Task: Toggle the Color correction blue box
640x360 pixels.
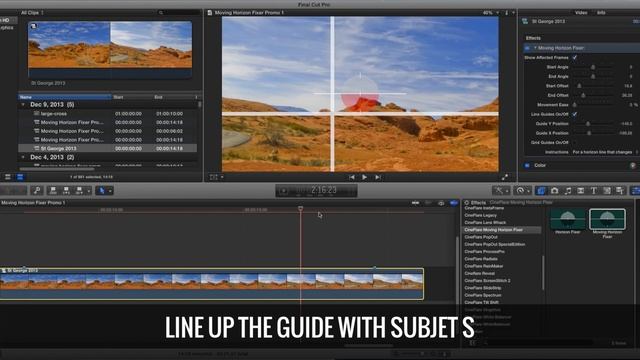Action: point(527,165)
